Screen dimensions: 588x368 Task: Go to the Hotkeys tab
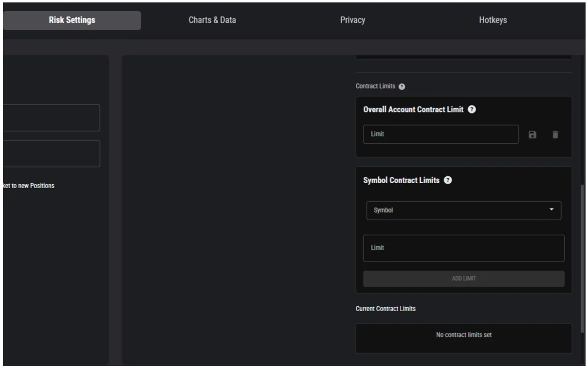(493, 20)
